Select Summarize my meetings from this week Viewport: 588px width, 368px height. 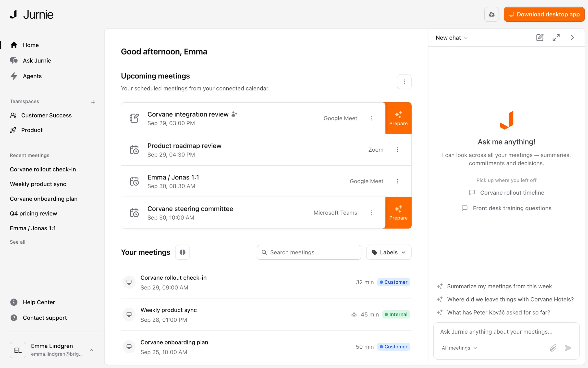[494, 286]
